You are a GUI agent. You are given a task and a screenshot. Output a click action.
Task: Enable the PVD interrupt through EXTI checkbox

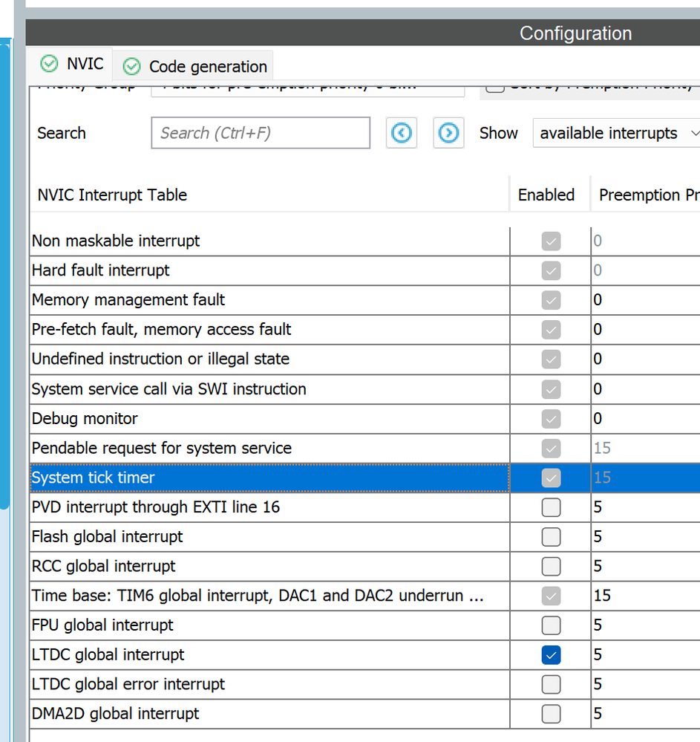551,507
